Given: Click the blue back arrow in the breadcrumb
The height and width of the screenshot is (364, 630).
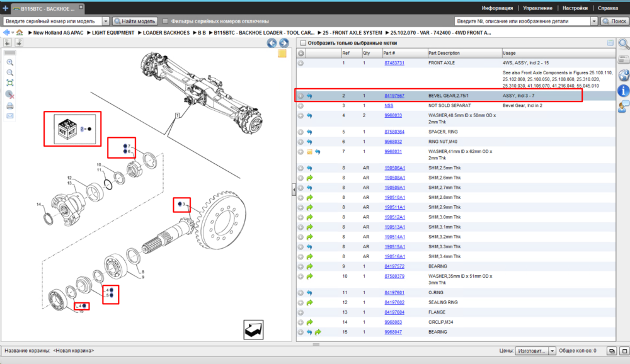Looking at the screenshot, I should [6, 33].
